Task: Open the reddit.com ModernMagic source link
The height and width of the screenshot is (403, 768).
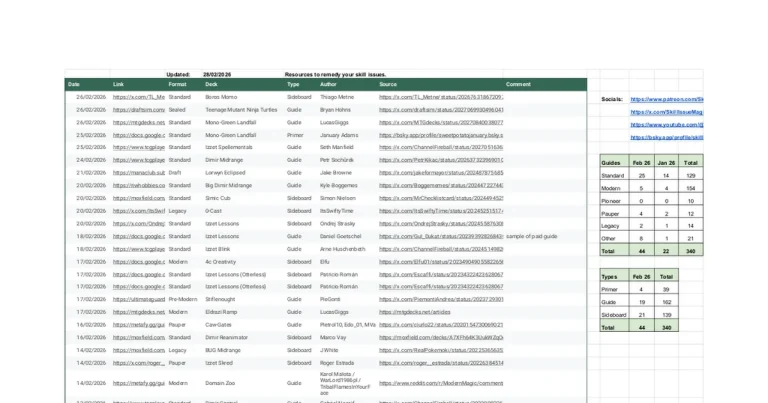Action: (441, 383)
